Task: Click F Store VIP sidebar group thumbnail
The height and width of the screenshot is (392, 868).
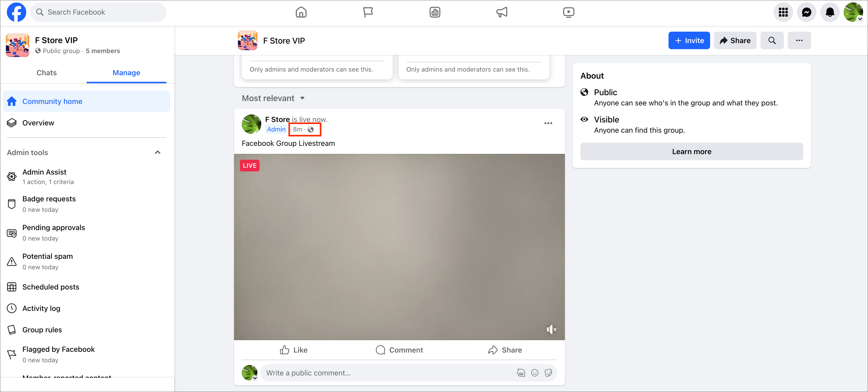Action: point(18,45)
